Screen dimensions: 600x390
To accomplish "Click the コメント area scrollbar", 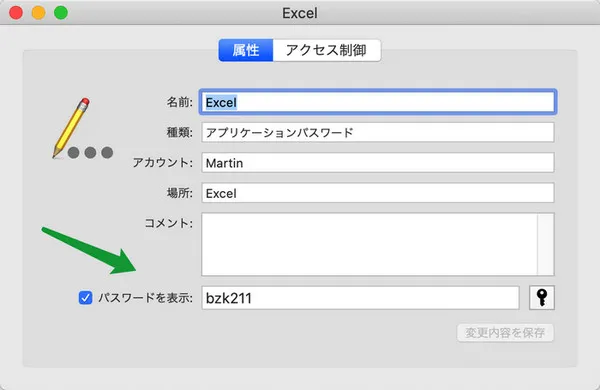I will (x=546, y=244).
